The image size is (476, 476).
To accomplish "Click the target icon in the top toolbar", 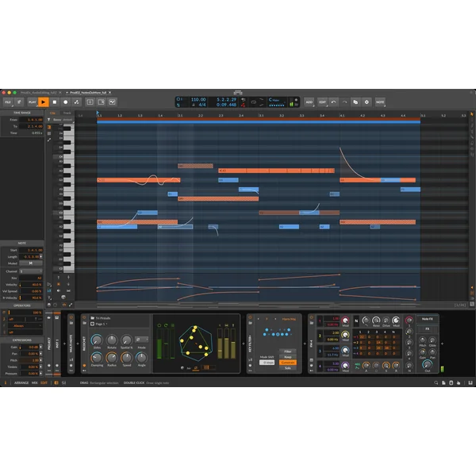I will pos(367,102).
